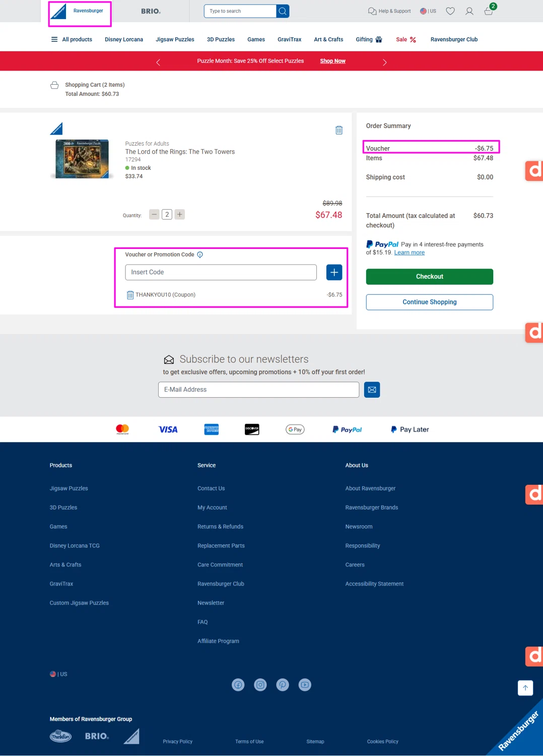Decrease quantity with minus button

(x=155, y=214)
